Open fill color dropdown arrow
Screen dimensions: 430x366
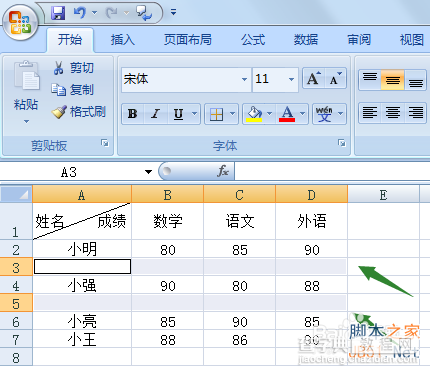coord(269,114)
